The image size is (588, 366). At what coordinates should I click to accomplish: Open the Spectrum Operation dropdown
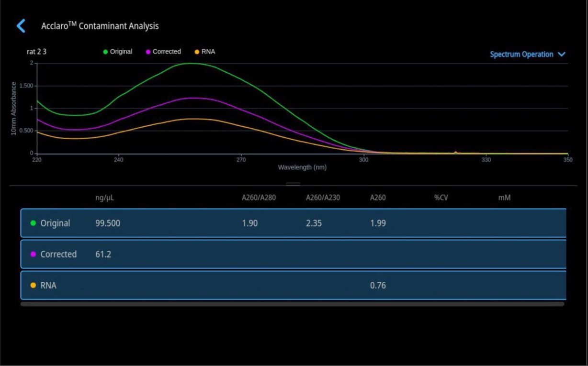coord(528,55)
